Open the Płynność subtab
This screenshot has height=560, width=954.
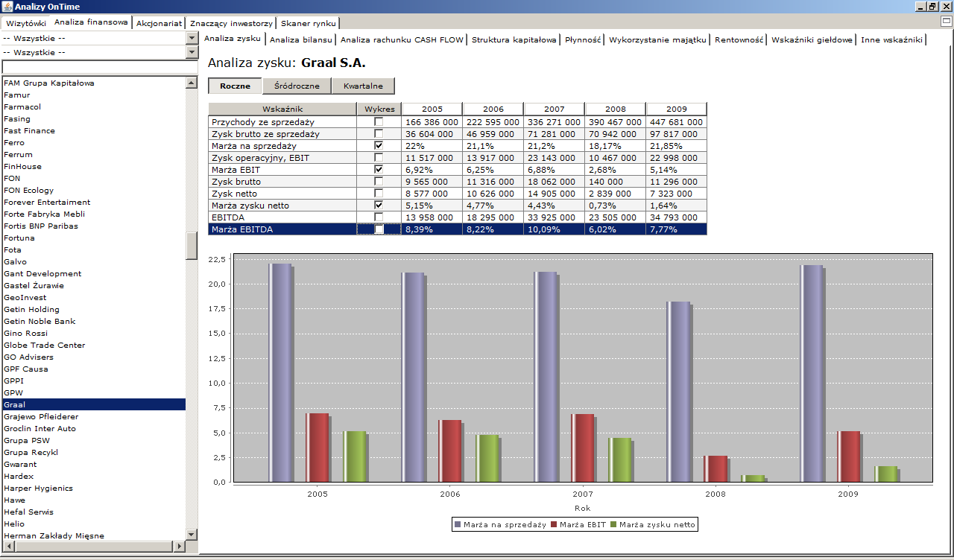583,39
